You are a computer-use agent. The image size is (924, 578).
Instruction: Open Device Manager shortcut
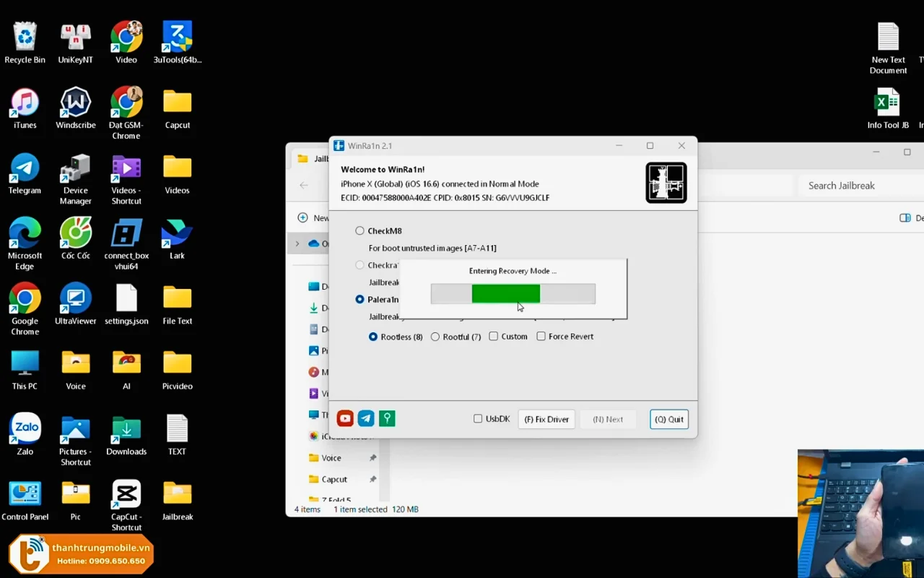(x=75, y=179)
